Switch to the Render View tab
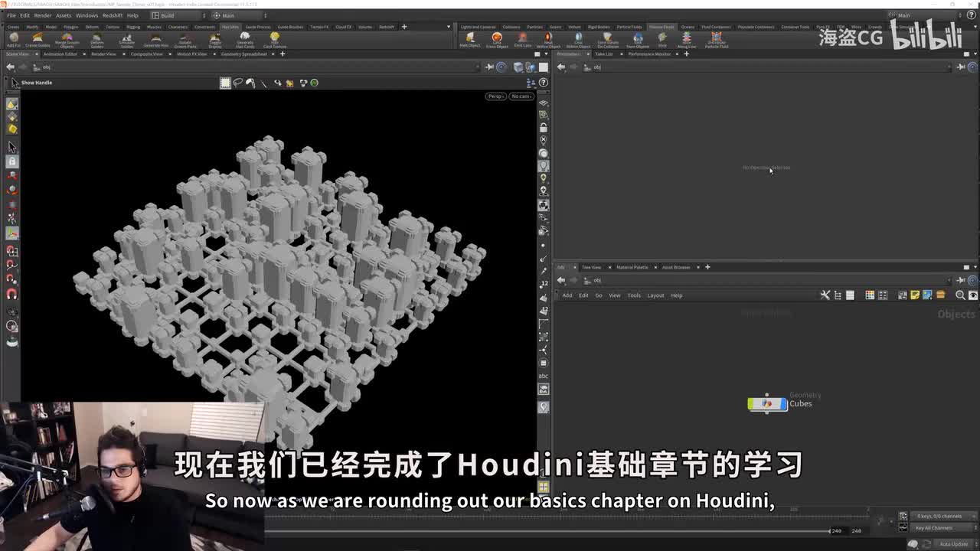The image size is (980, 551). [103, 54]
